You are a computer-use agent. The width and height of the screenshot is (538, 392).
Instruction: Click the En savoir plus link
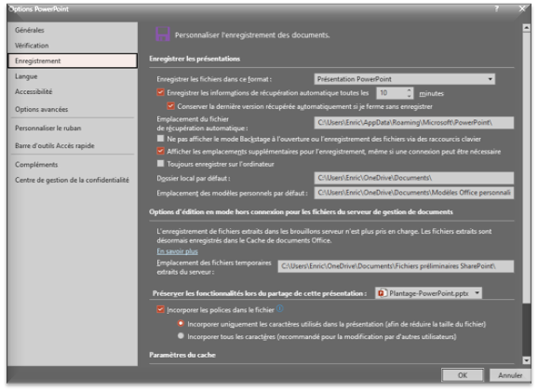[178, 251]
